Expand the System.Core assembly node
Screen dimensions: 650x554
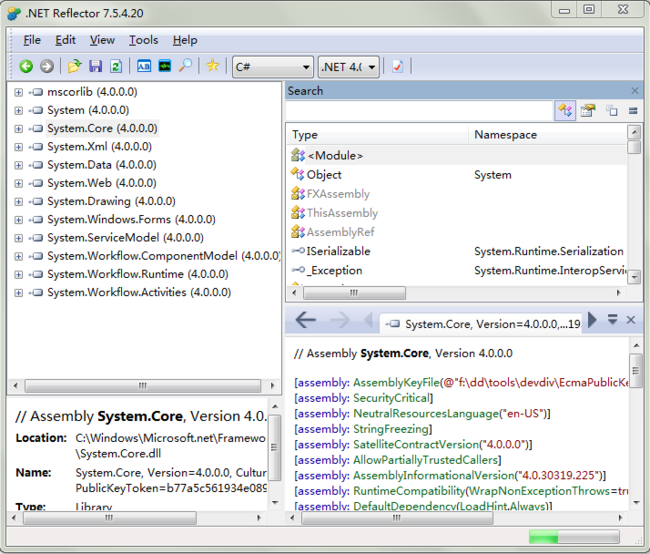click(x=18, y=129)
